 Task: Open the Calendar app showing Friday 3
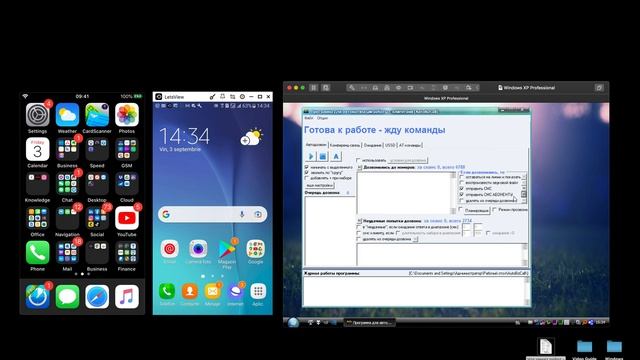[x=38, y=149]
